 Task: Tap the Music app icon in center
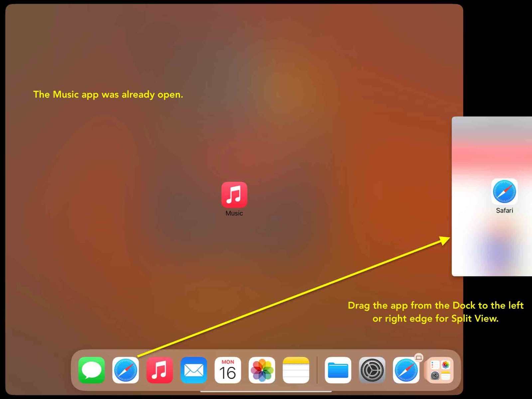pyautogui.click(x=234, y=195)
